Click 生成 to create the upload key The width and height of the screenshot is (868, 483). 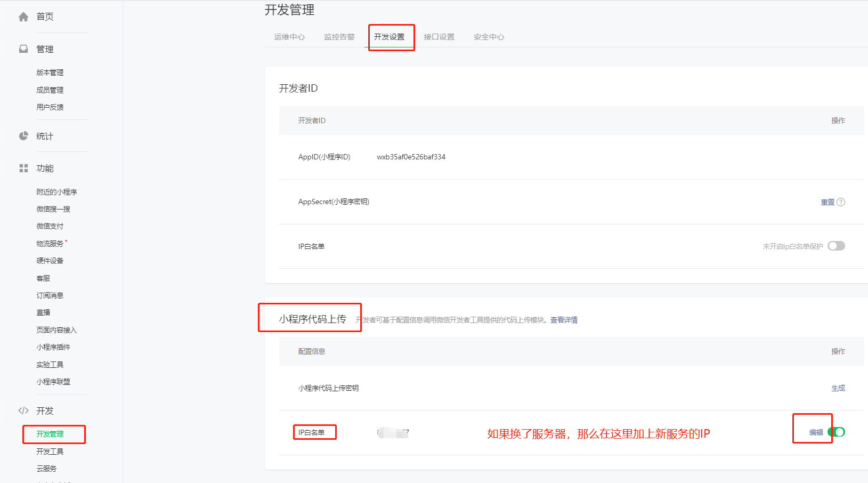[838, 388]
